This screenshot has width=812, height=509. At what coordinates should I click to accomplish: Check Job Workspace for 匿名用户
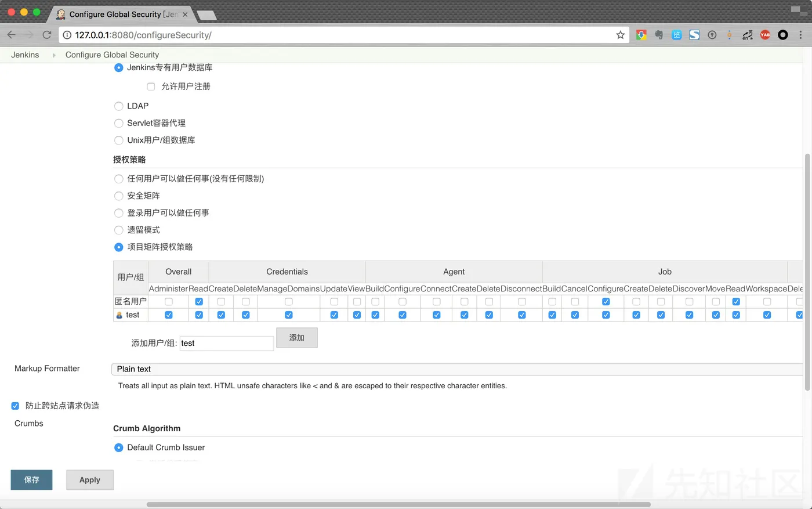(767, 302)
